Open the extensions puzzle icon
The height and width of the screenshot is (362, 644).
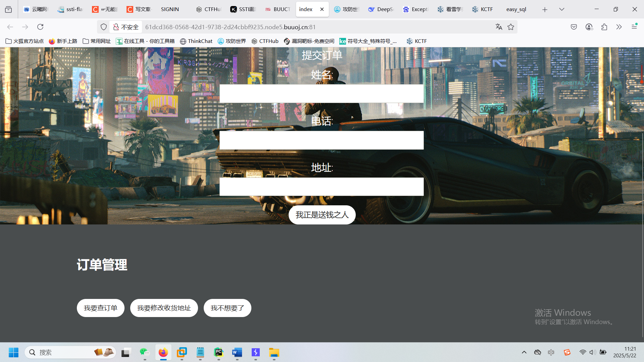[x=604, y=27]
